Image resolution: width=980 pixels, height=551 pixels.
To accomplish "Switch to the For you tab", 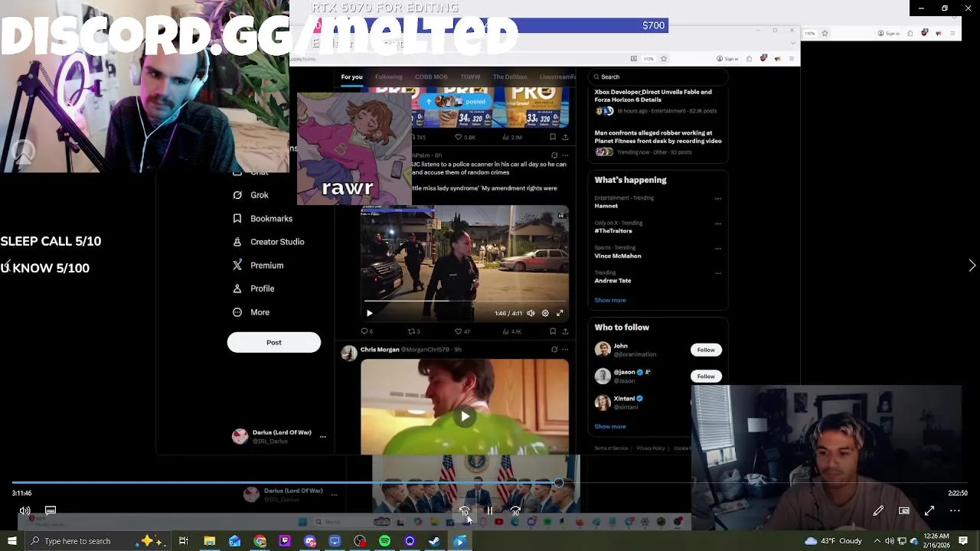I will click(x=351, y=77).
